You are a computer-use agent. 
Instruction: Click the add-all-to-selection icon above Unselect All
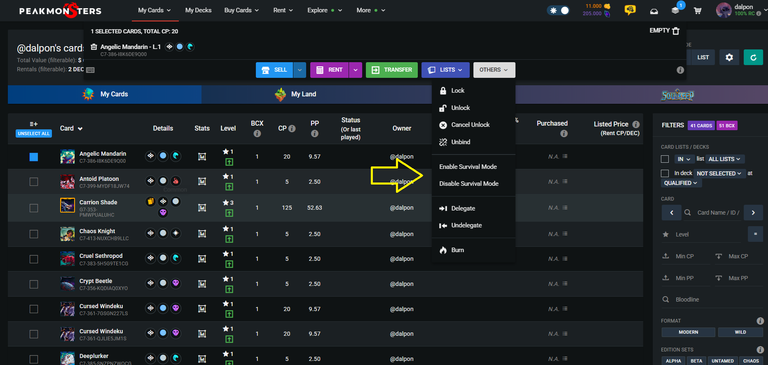coord(34,124)
